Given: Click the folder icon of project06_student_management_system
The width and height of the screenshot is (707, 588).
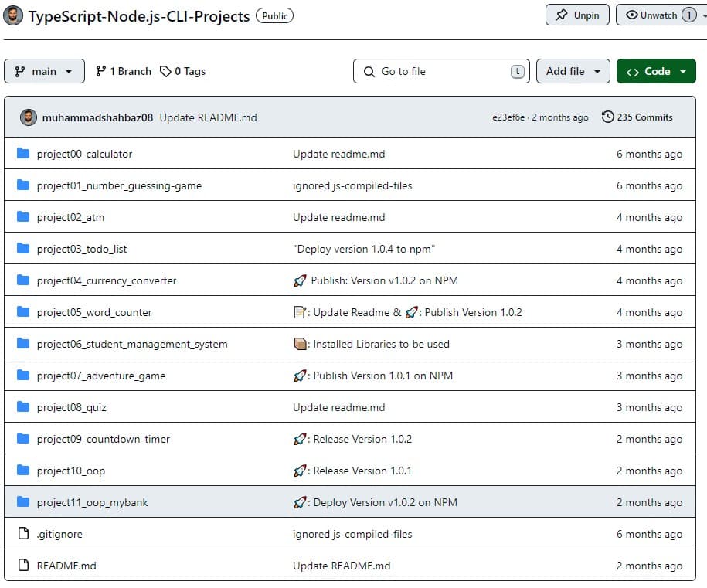Looking at the screenshot, I should pos(23,343).
